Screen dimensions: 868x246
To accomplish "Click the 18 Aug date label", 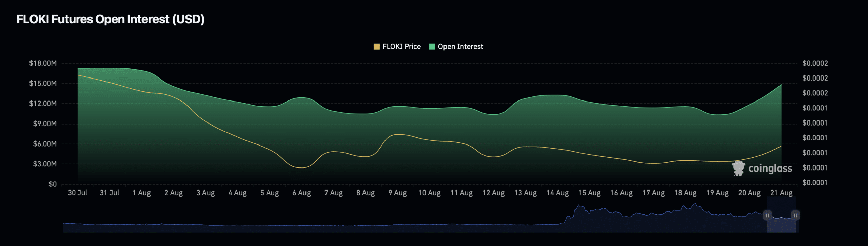I will coord(685,193).
